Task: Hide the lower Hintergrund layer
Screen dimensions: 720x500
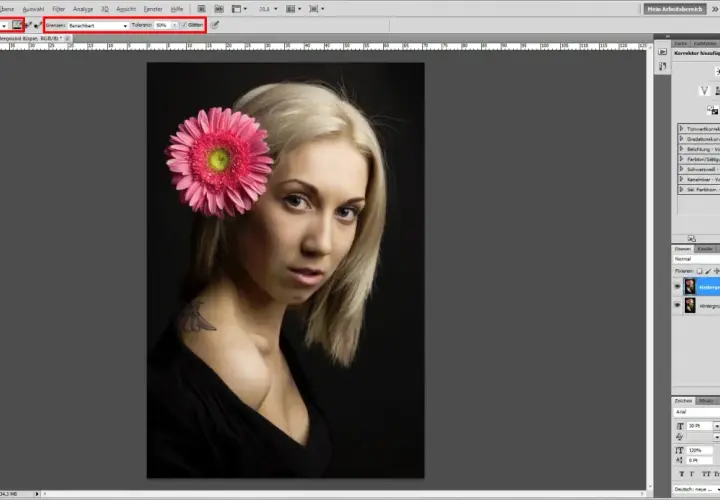Action: point(677,305)
